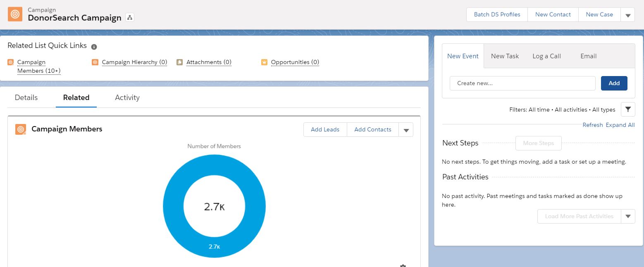This screenshot has height=267, width=644.
Task: Open Campaign Members (10+) quick link
Action: 39,67
